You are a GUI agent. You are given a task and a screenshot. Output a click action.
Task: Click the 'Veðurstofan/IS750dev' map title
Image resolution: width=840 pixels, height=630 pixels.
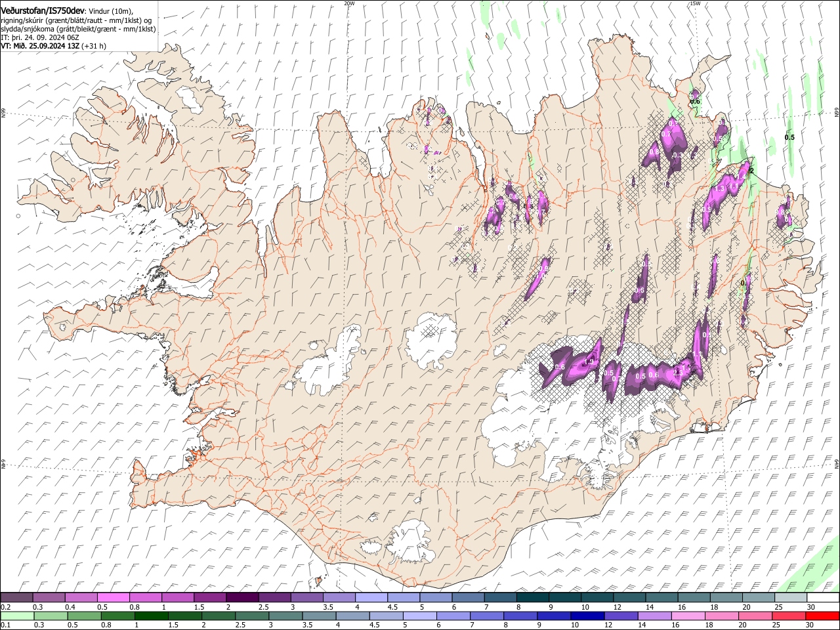tap(43, 11)
